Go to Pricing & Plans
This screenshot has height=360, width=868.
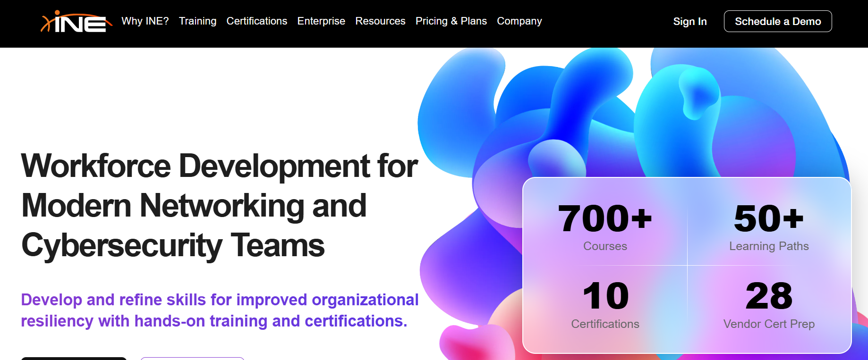click(451, 21)
